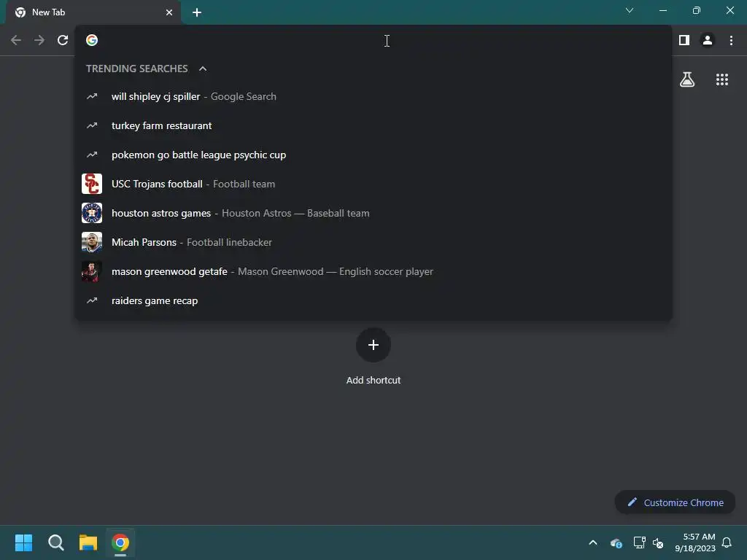
Task: Click the Google logo in the address bar
Action: click(92, 41)
